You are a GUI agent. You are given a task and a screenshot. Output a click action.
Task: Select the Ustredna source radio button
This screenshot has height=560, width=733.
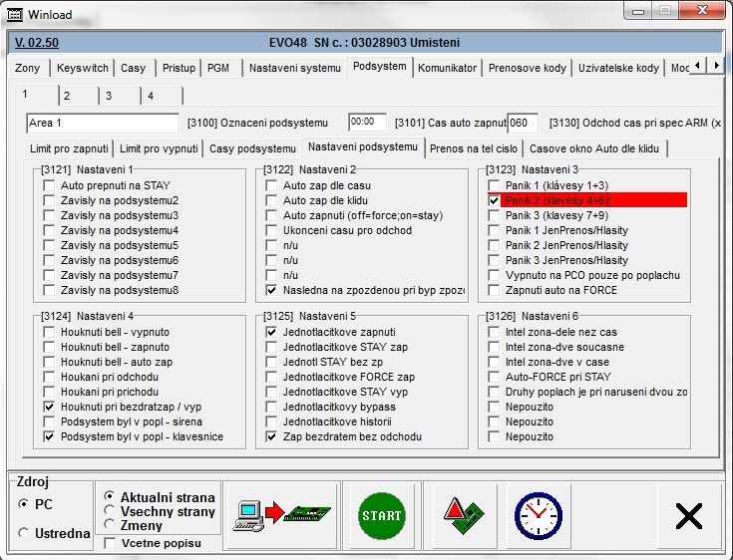coord(23,534)
